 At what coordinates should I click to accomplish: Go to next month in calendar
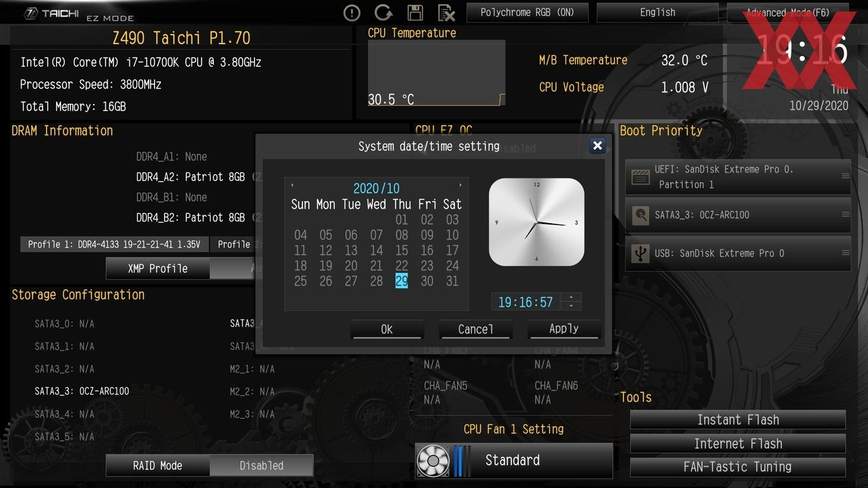[x=460, y=185]
